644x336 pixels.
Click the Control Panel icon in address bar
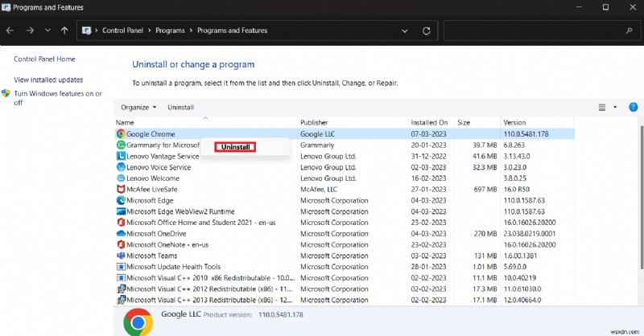[x=86, y=31]
